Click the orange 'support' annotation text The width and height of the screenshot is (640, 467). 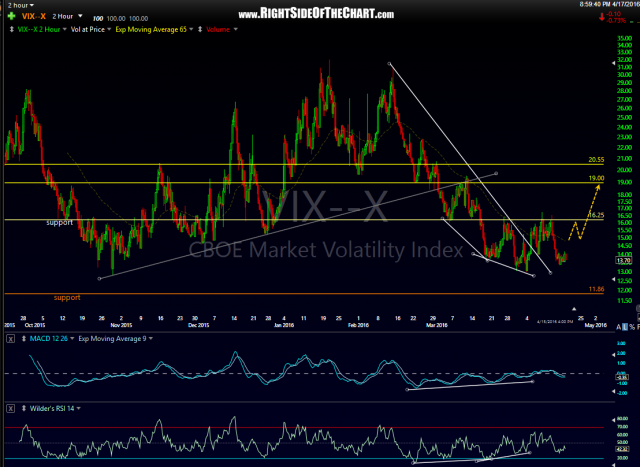pos(67,298)
